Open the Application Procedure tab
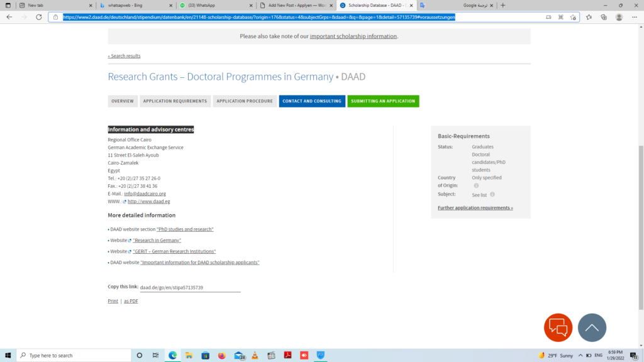 (245, 101)
